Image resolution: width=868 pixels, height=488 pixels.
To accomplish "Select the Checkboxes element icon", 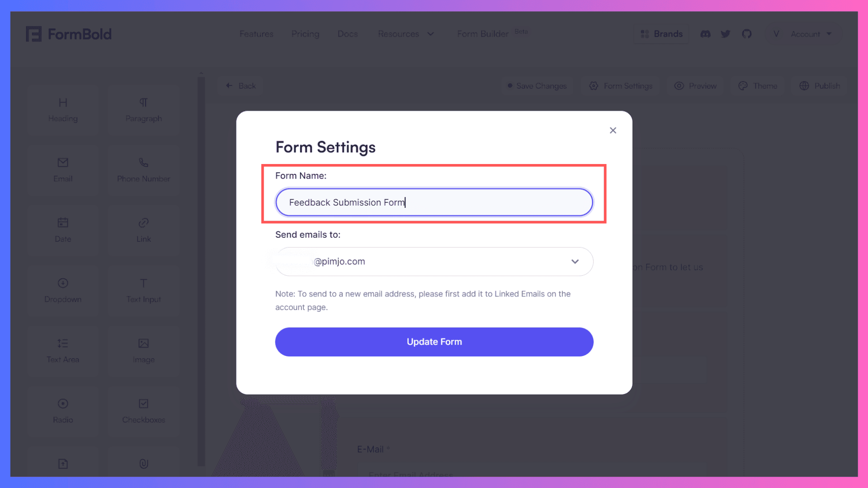I will pyautogui.click(x=144, y=404).
